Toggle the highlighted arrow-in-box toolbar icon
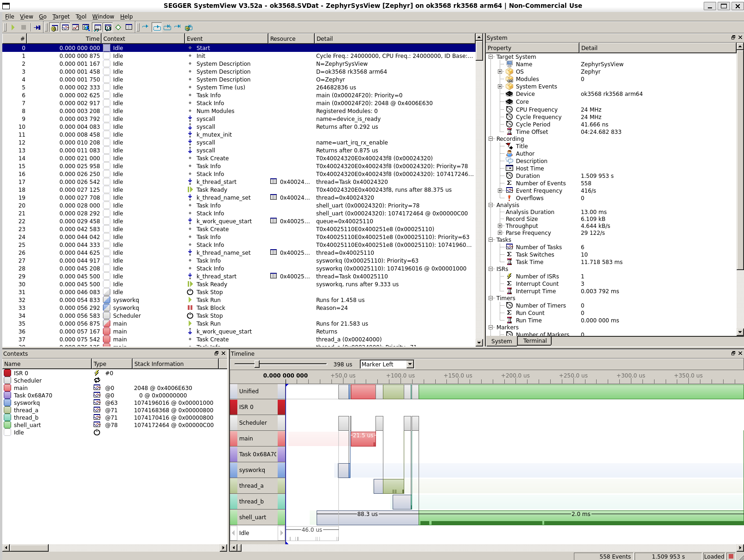 (x=157, y=27)
